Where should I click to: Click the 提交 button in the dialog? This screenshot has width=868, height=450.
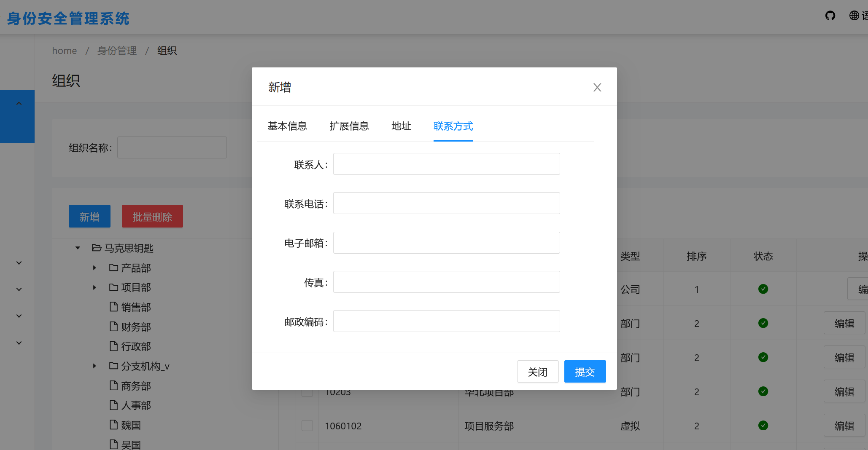click(585, 372)
